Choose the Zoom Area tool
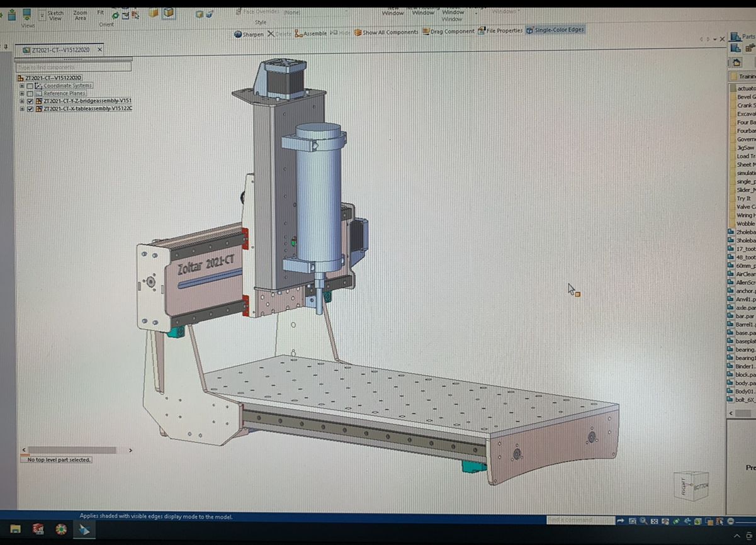The height and width of the screenshot is (545, 756). tap(81, 15)
